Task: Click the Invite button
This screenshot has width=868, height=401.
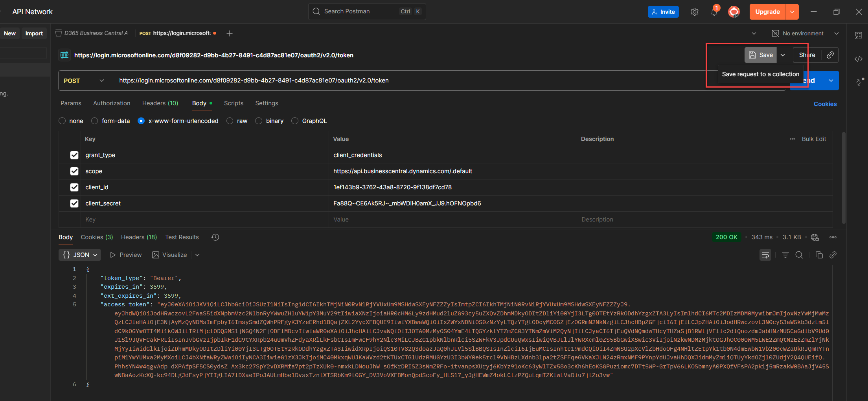Action: 663,12
